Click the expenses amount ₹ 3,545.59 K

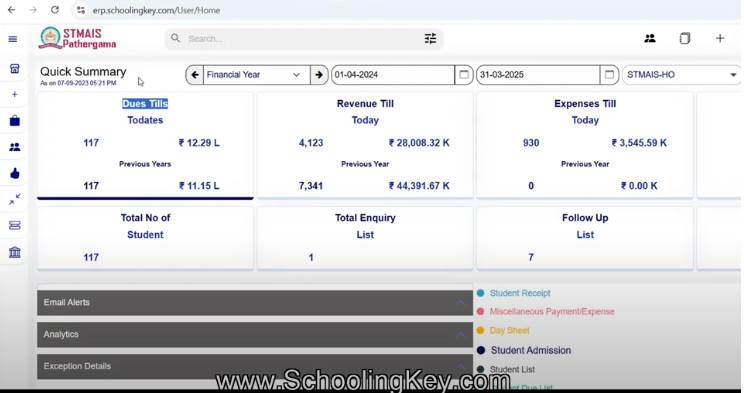pos(639,143)
